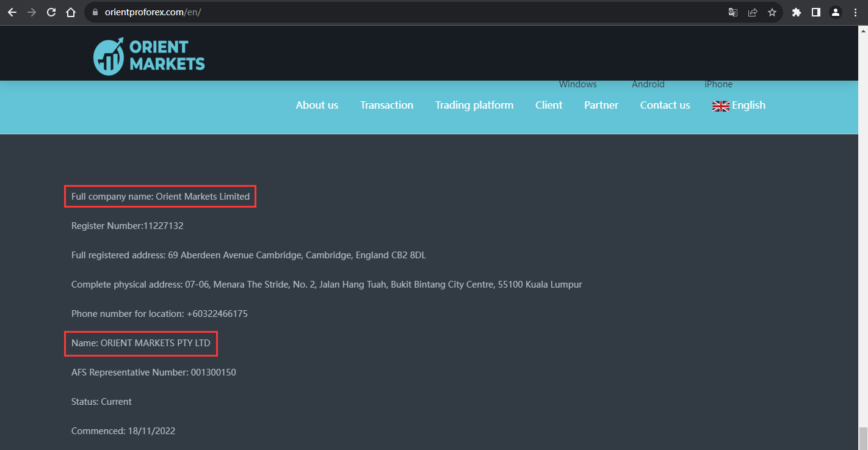
Task: Bookmark the page with star icon
Action: click(x=772, y=12)
